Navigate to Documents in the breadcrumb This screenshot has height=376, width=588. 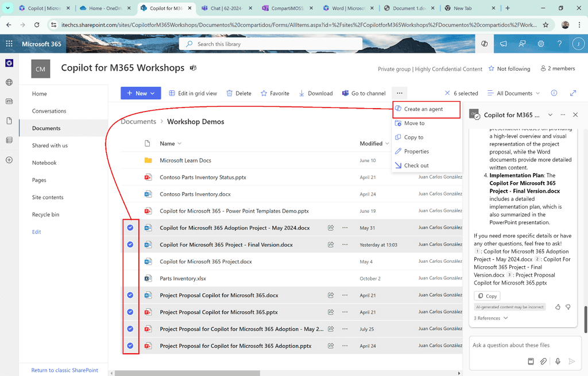click(138, 122)
